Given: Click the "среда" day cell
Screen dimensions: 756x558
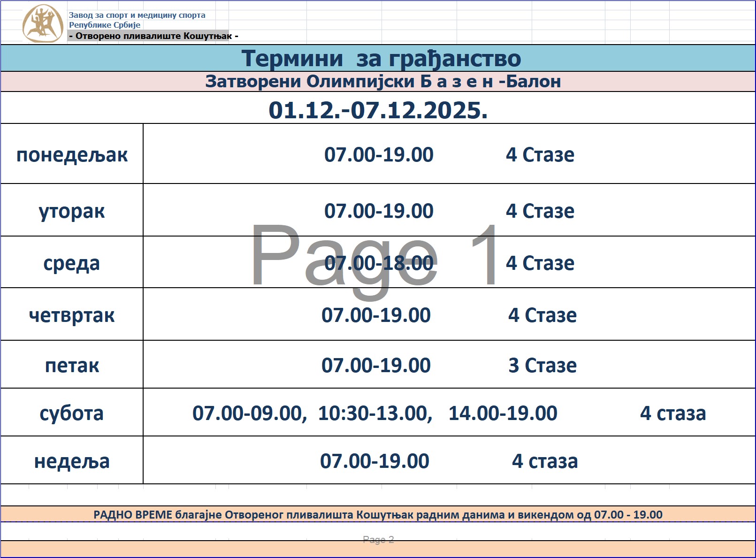Looking at the screenshot, I should point(72,263).
